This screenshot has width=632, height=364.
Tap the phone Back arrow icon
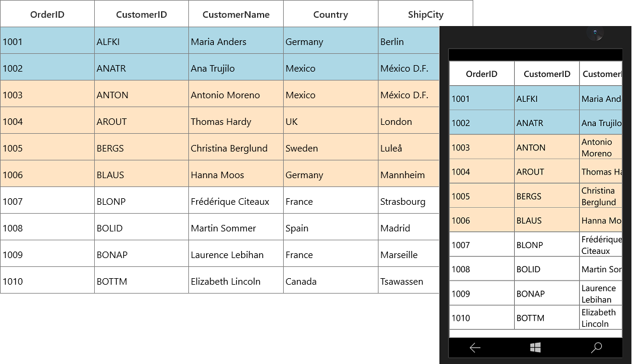click(x=475, y=347)
